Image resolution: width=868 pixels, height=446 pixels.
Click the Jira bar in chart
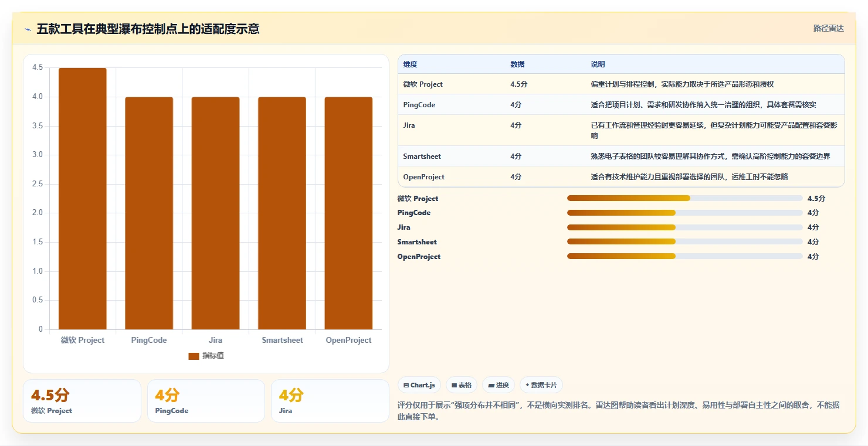pyautogui.click(x=215, y=213)
